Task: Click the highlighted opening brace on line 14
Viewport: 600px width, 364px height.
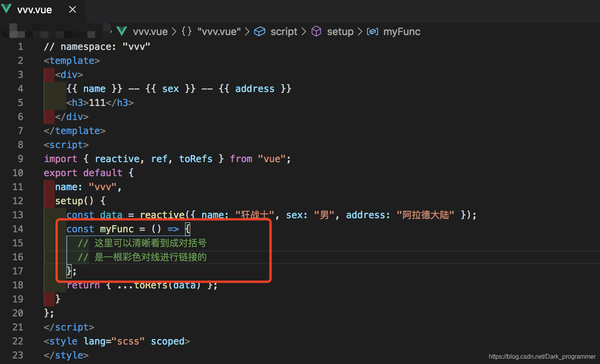Action: [188, 229]
